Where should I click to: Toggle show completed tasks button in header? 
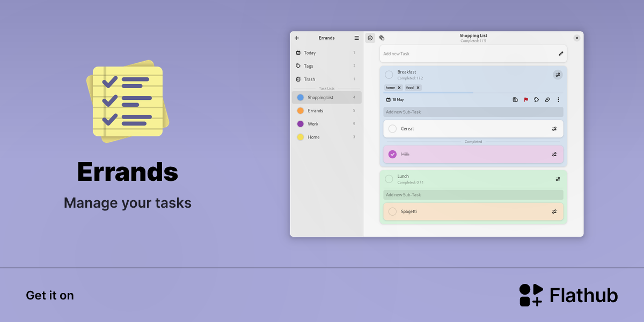click(x=370, y=38)
